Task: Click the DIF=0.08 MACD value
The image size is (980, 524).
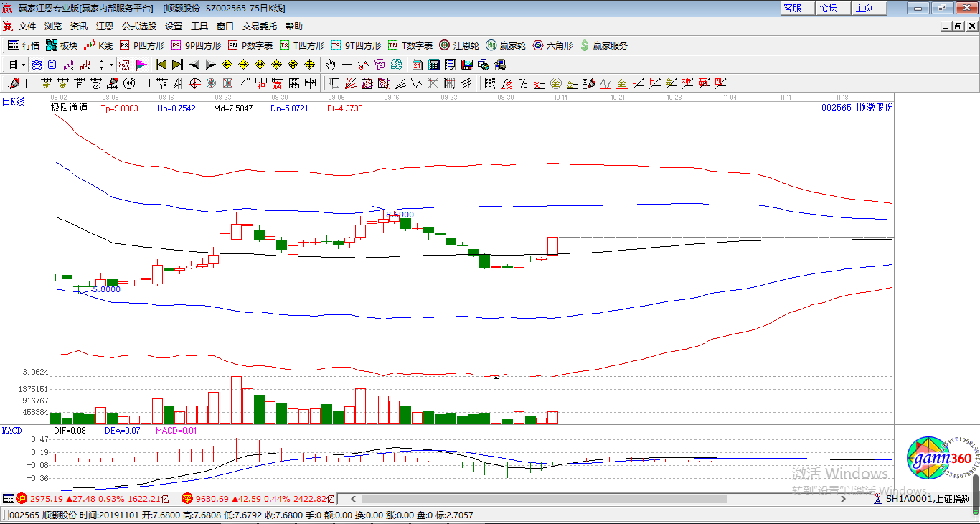Action: (x=70, y=431)
